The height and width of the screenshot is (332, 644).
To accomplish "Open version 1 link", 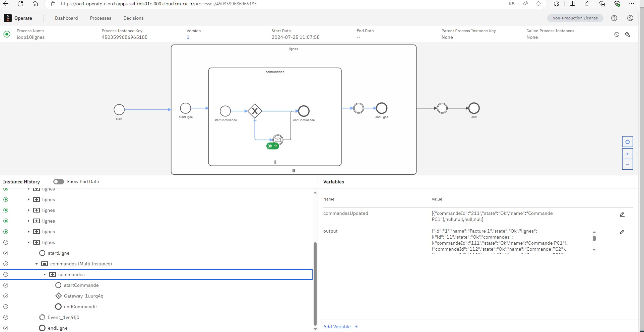I will (188, 37).
